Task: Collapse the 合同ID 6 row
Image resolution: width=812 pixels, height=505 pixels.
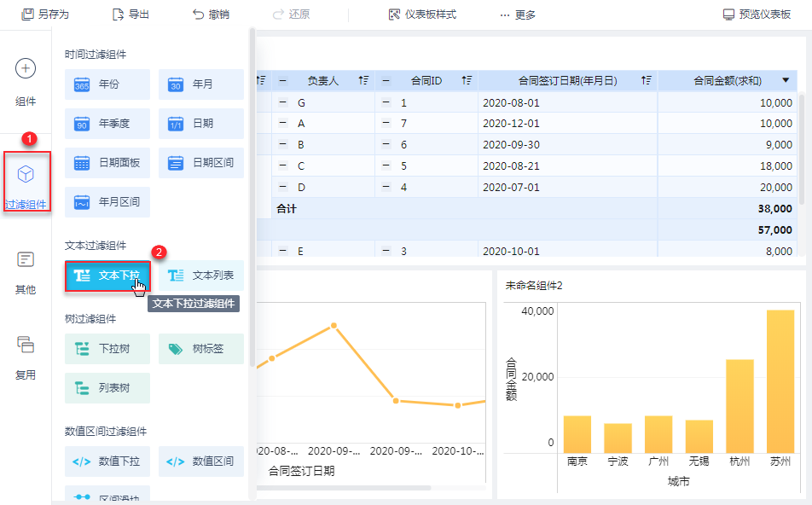Action: [x=386, y=144]
